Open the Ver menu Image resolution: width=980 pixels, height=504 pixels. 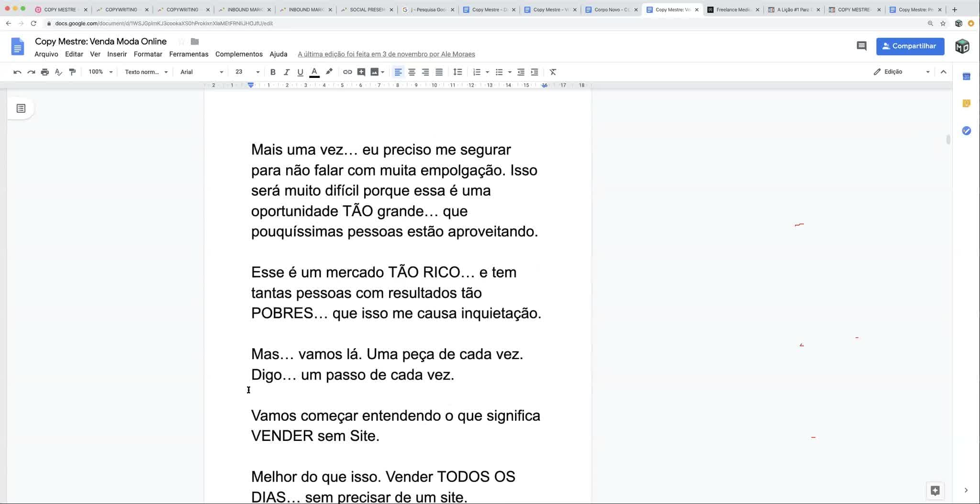(95, 54)
